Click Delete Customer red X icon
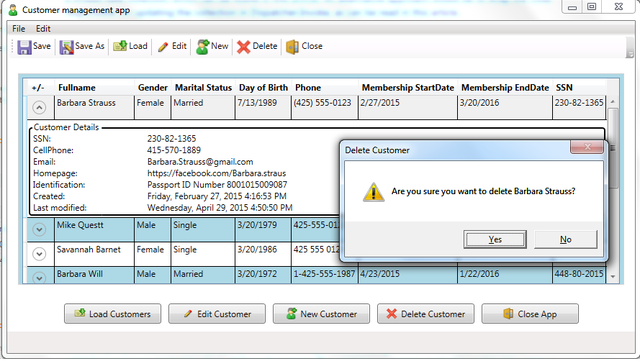This screenshot has height=361, width=640. tap(391, 314)
